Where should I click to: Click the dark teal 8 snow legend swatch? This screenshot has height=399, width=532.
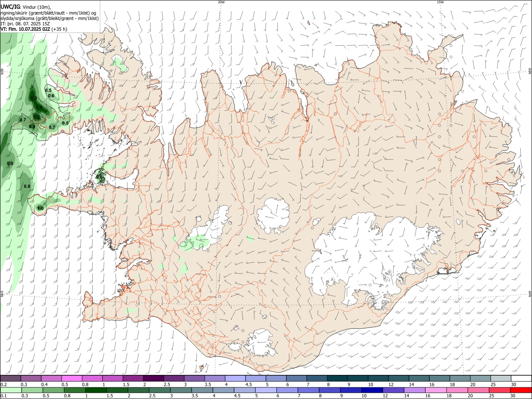pyautogui.click(x=337, y=378)
